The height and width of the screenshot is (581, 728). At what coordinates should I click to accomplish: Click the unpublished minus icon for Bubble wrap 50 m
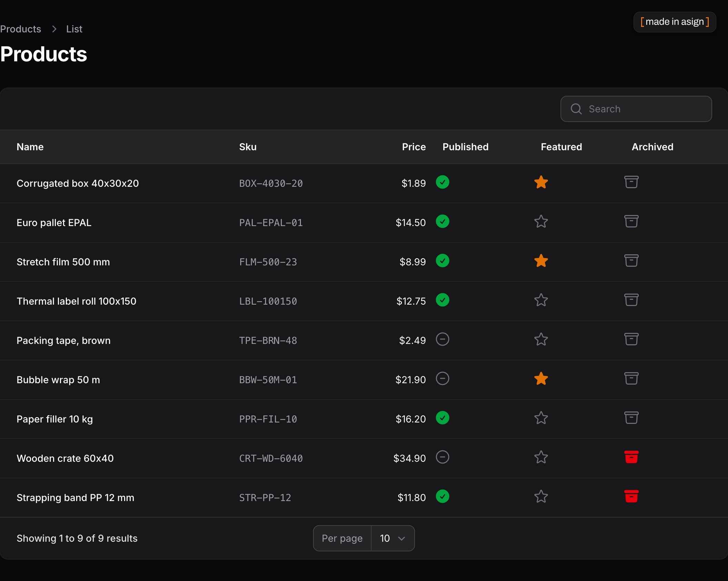(x=442, y=379)
